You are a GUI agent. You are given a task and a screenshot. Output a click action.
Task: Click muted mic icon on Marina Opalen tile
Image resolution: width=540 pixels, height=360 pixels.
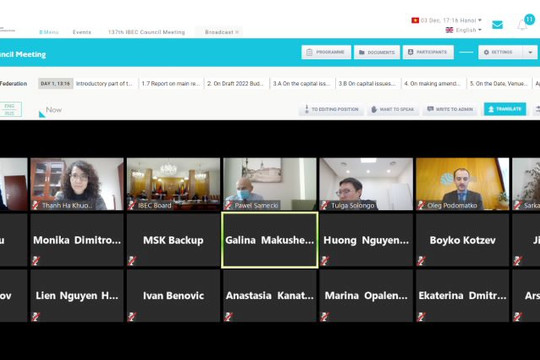(x=324, y=316)
